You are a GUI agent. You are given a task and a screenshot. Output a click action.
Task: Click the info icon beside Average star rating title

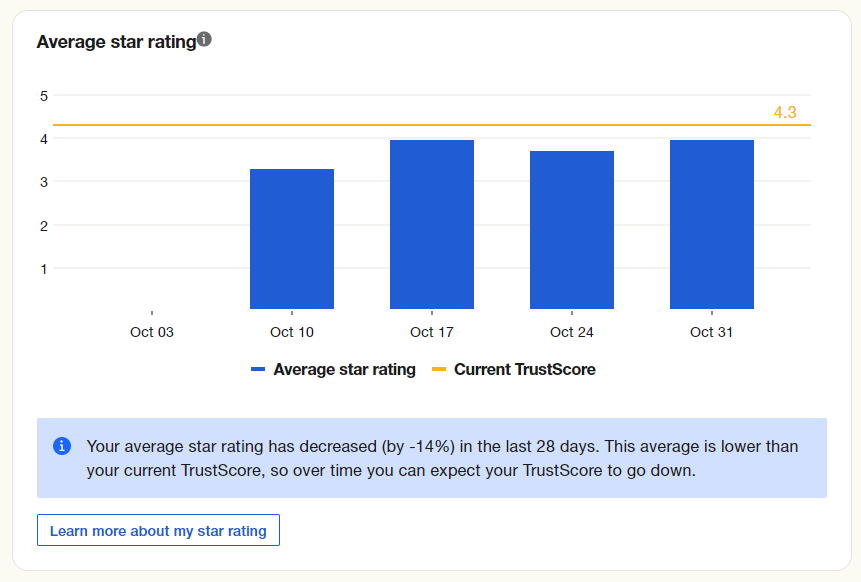tap(205, 38)
